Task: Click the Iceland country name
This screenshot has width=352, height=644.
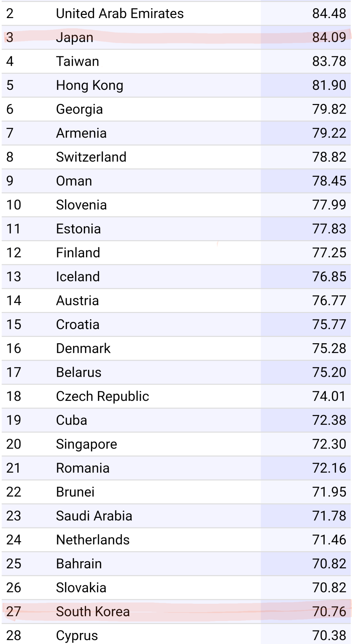Action: pos(78,277)
